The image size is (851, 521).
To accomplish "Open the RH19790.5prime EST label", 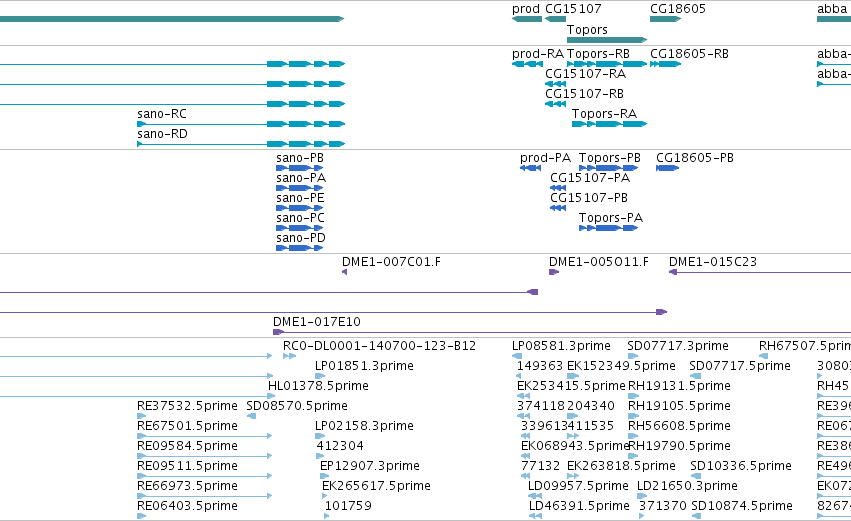I will coord(679,447).
